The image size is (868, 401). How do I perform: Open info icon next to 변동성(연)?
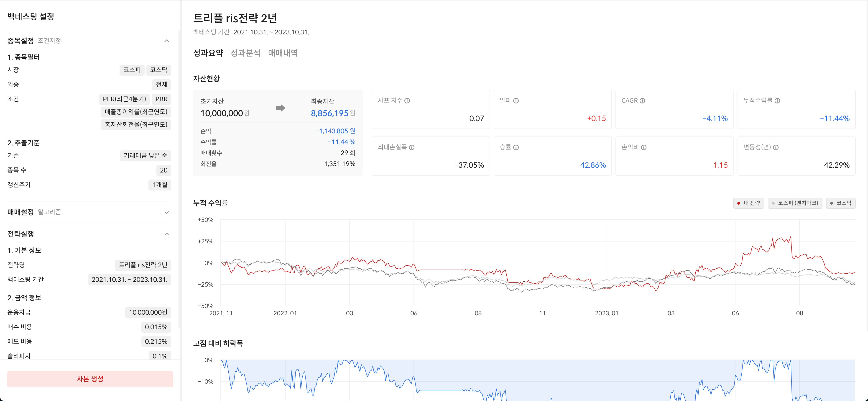776,147
